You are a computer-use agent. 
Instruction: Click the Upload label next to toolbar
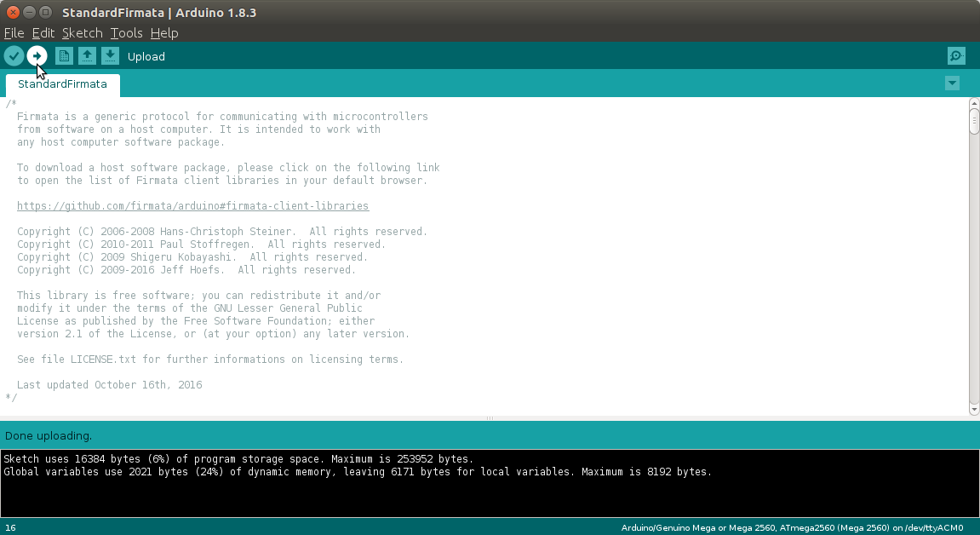coord(146,56)
